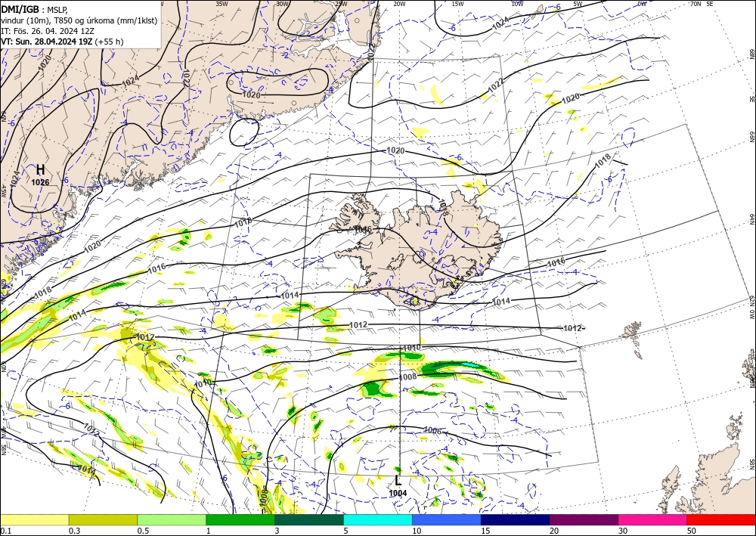The image size is (756, 536).
Task: Click the H high-pressure symbol over Greenland
Action: point(41,169)
